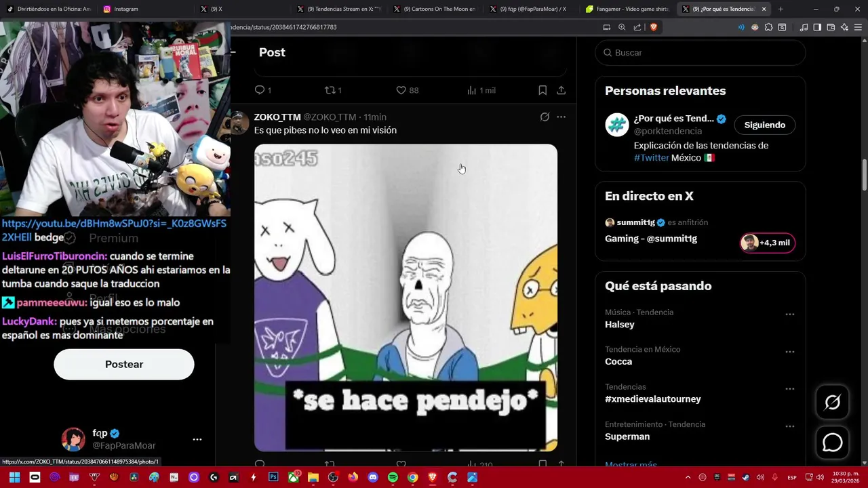
Task: Open the Cocca trending topic
Action: coord(618,361)
